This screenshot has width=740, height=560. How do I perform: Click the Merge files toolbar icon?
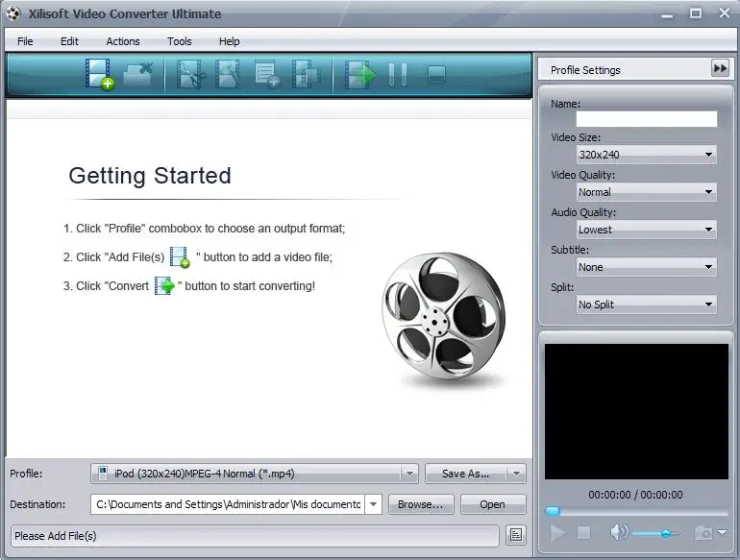click(x=306, y=74)
